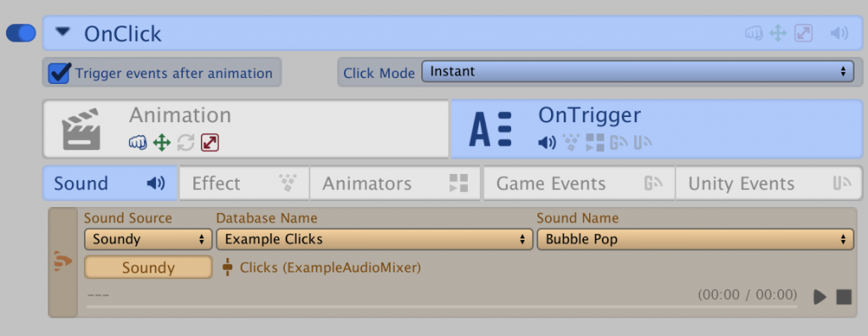Collapse the OnClick section triangle
The height and width of the screenshot is (336, 868).
[x=63, y=32]
